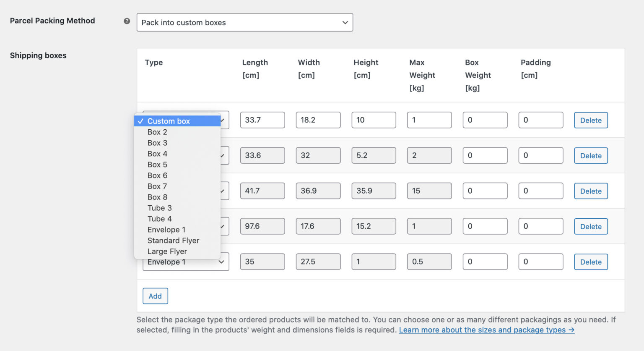The height and width of the screenshot is (351, 644).
Task: Delete the row with 97.6 length
Action: 591,226
